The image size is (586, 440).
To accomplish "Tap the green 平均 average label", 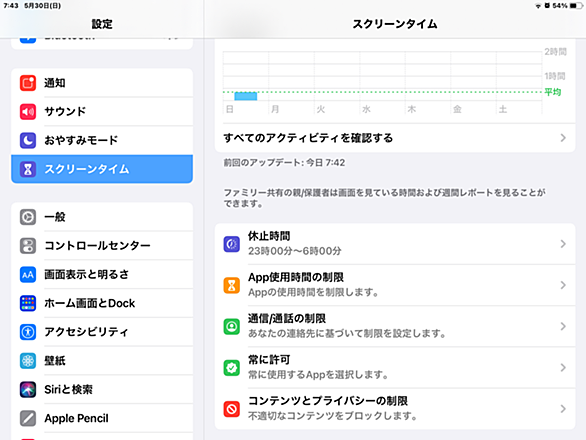I will (553, 92).
